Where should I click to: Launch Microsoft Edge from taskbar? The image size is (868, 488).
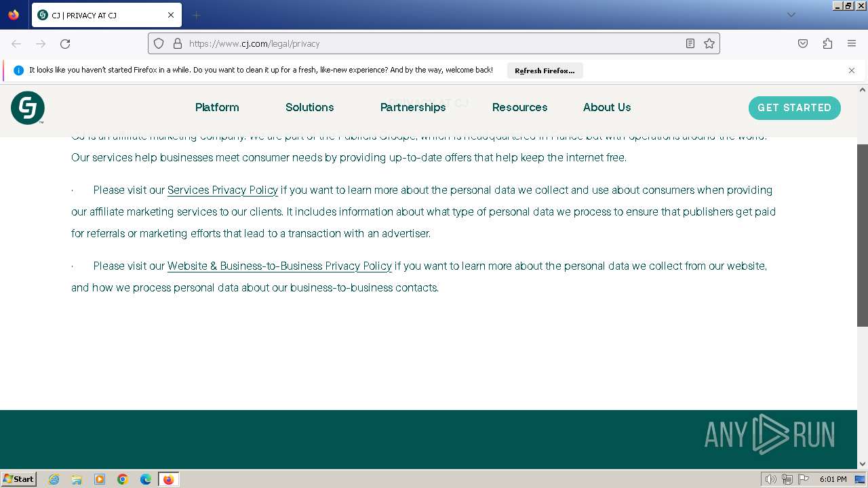[x=146, y=479]
